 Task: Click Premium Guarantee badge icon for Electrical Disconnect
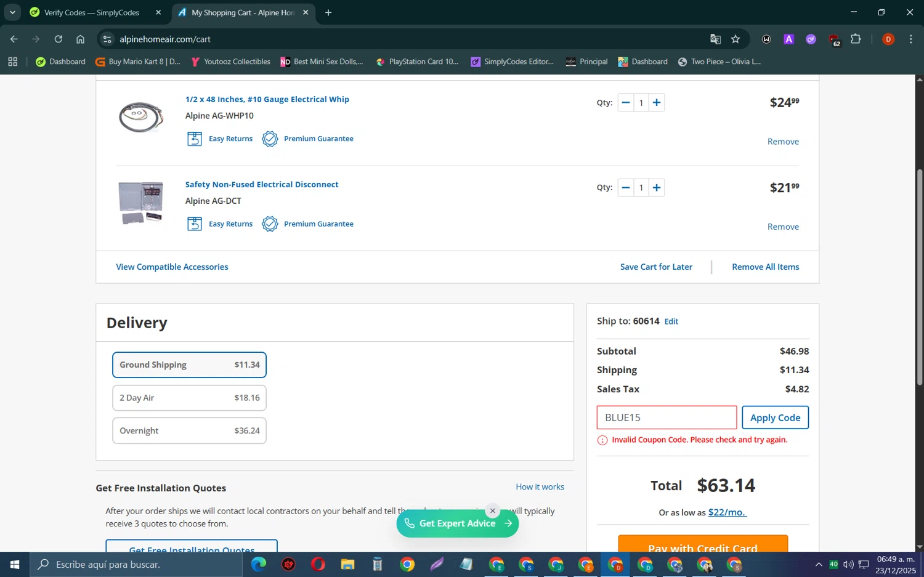tap(270, 224)
